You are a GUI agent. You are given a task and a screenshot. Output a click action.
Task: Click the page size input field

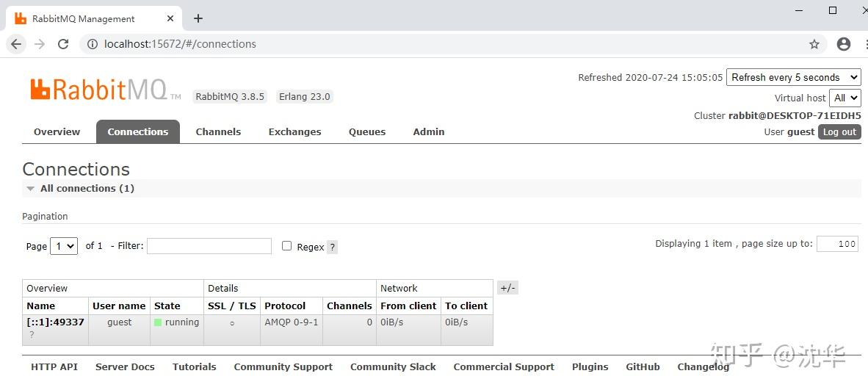(837, 244)
